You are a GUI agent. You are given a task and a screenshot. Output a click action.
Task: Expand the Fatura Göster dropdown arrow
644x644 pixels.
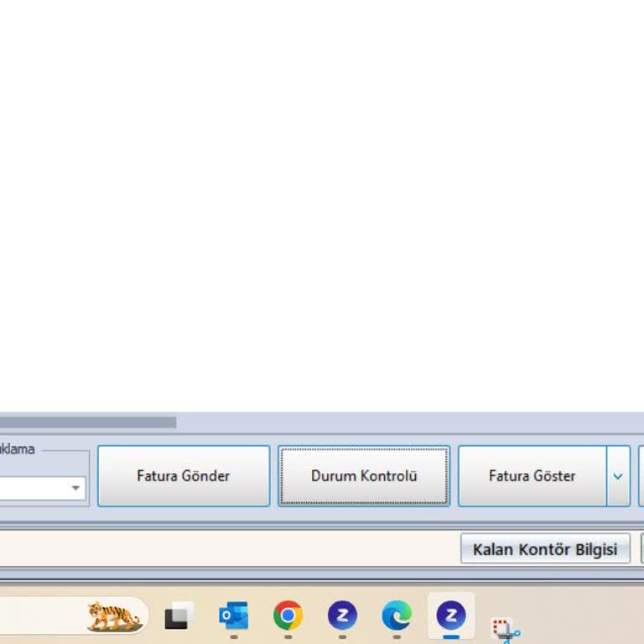618,475
